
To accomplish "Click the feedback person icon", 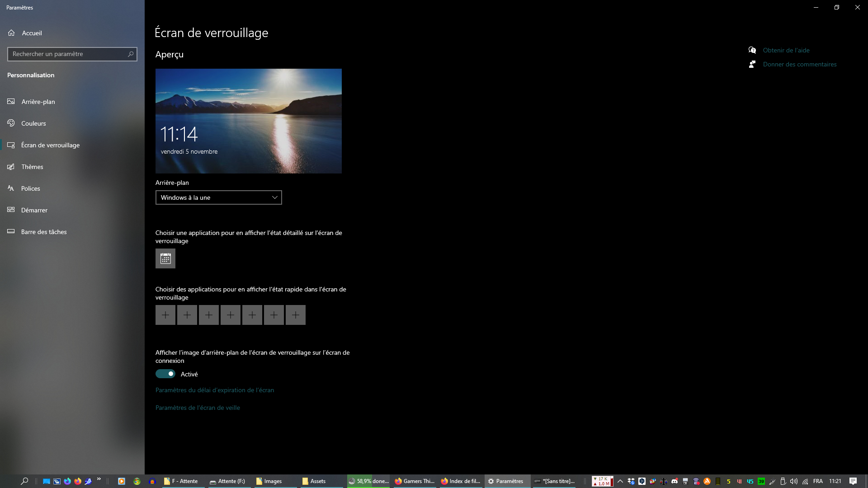I will tap(752, 64).
